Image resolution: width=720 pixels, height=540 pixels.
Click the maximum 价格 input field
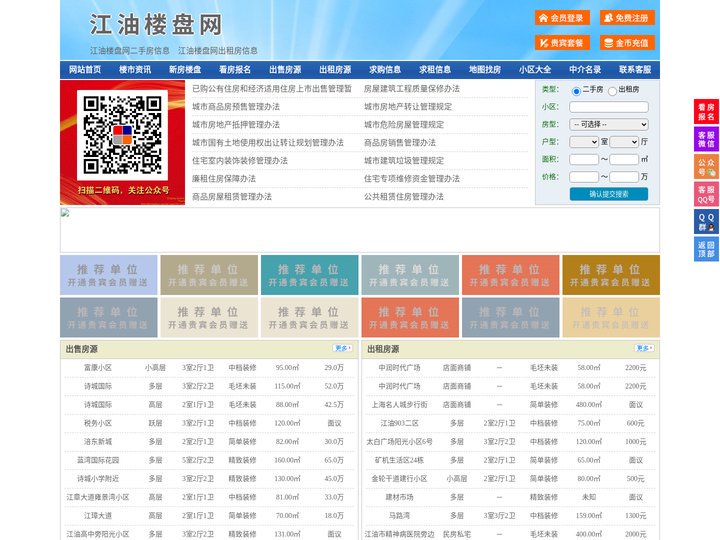click(624, 177)
